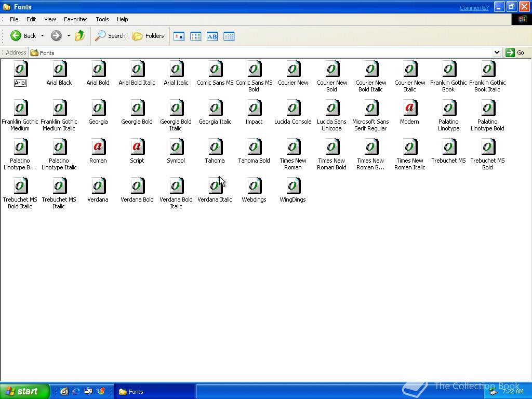Expand the Back history dropdown arrow

[43, 36]
